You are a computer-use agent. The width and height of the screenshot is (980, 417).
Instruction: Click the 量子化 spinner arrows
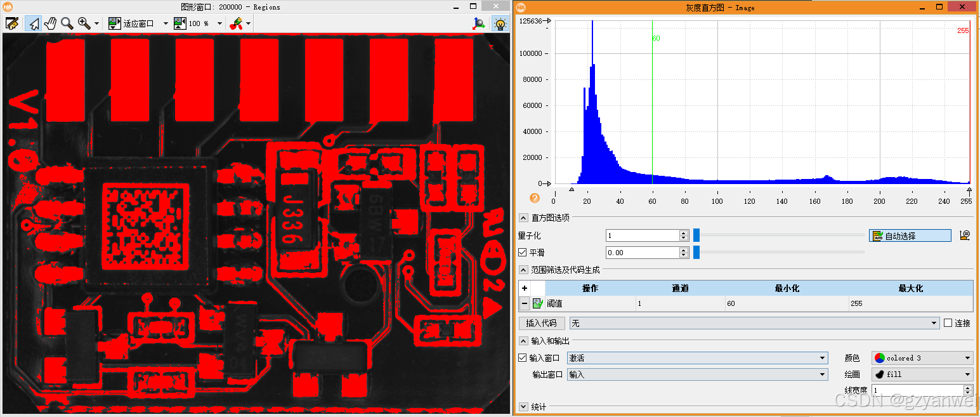tap(684, 235)
